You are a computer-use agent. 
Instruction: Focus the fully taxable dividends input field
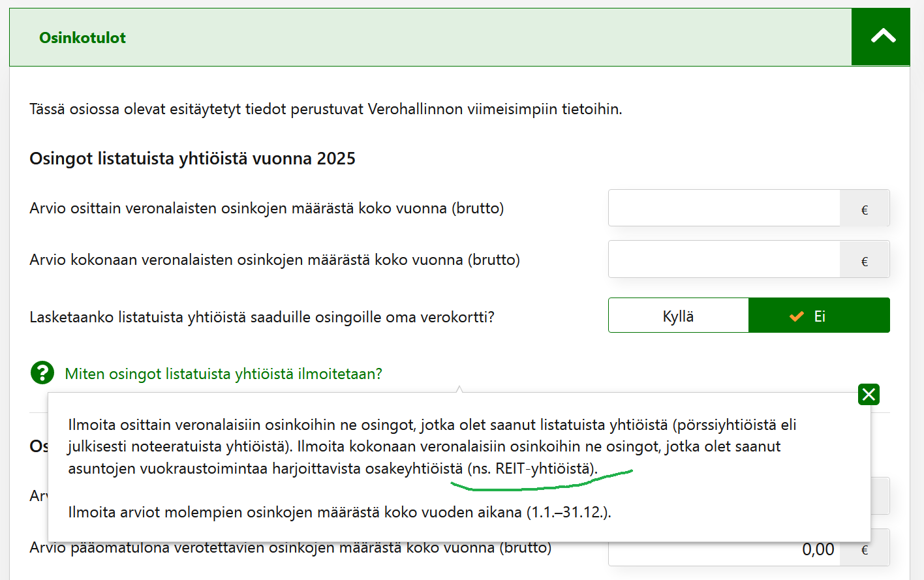click(724, 259)
